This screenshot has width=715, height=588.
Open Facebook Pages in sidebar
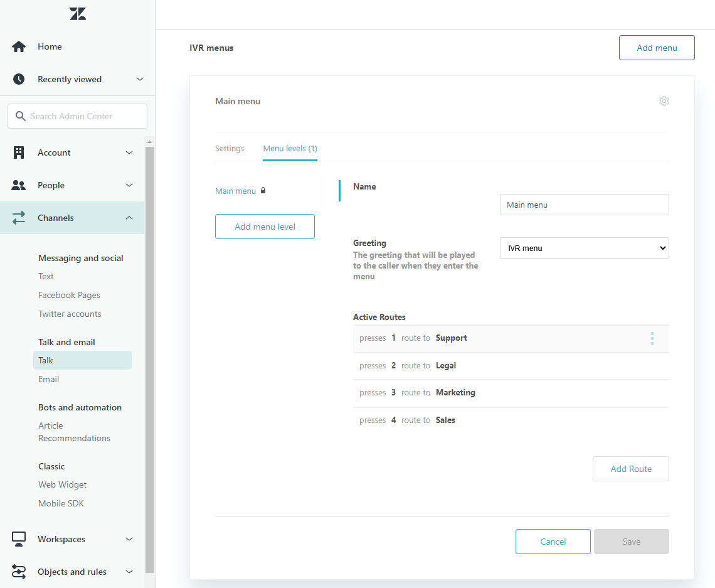pyautogui.click(x=70, y=295)
